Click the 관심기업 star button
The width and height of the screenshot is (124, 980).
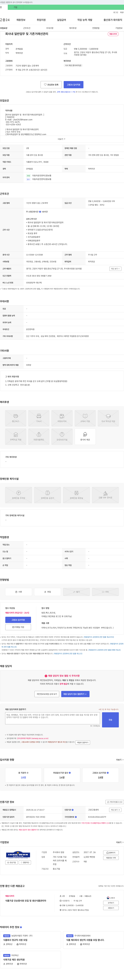[11, 862]
